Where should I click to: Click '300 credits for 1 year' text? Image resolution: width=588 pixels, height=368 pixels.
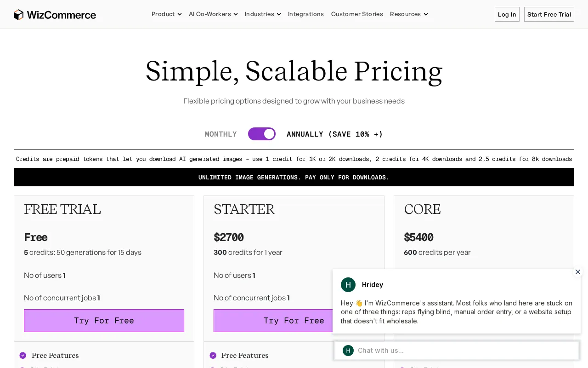click(x=248, y=253)
